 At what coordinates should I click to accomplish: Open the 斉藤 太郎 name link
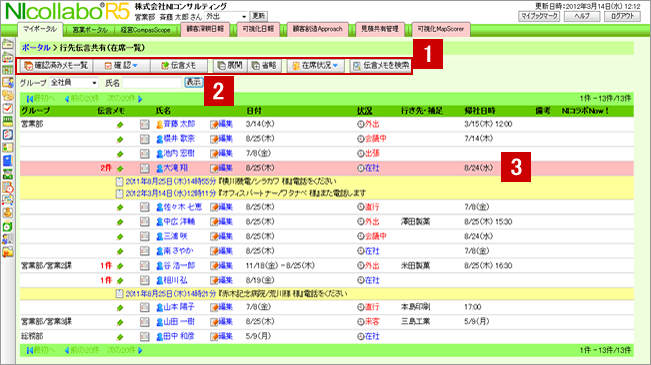179,124
